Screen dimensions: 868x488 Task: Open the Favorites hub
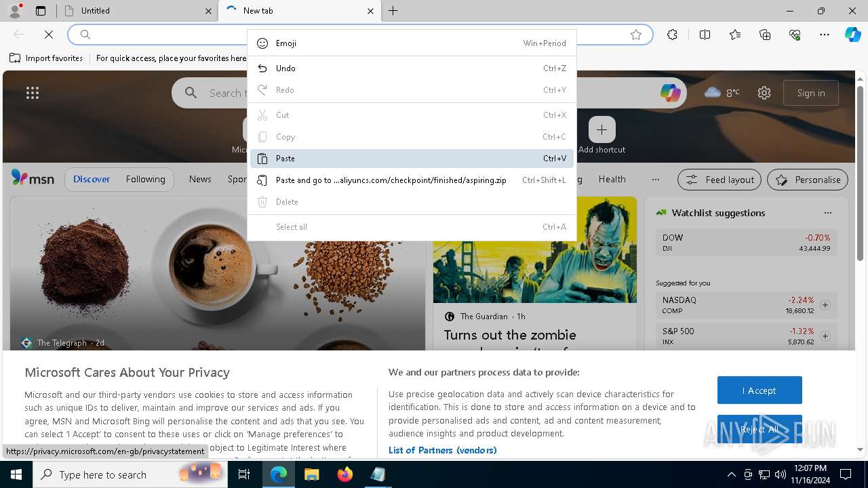(735, 35)
